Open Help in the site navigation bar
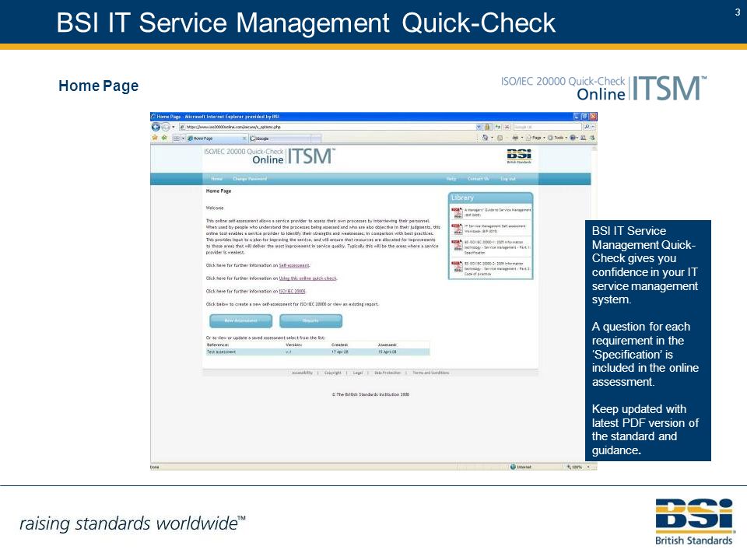This screenshot has width=747, height=560. [x=451, y=179]
